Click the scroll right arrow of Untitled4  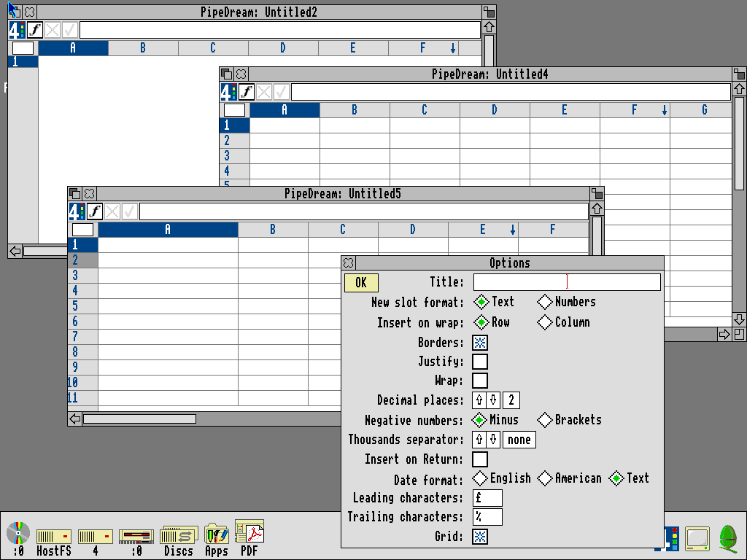tap(724, 334)
